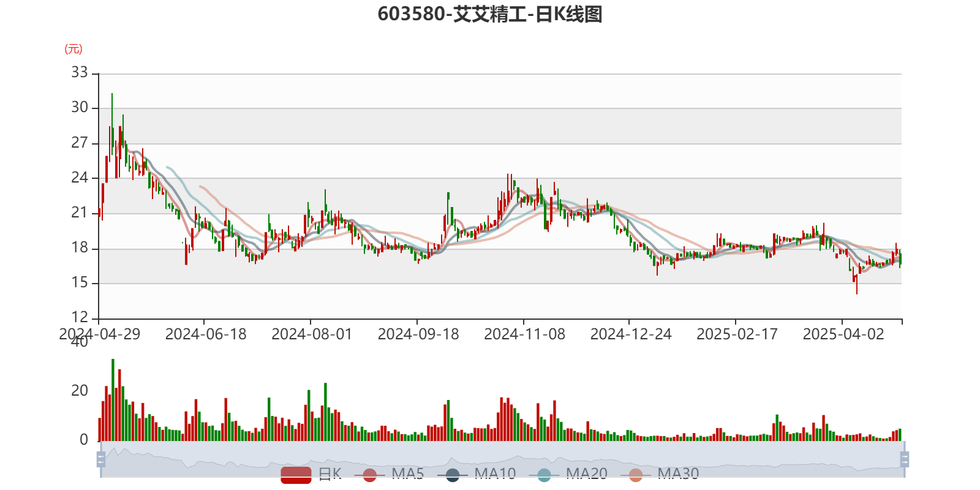Click the chart title 603580-艾艾精工-日K线图
Screen dimensions: 980x490
490,14
